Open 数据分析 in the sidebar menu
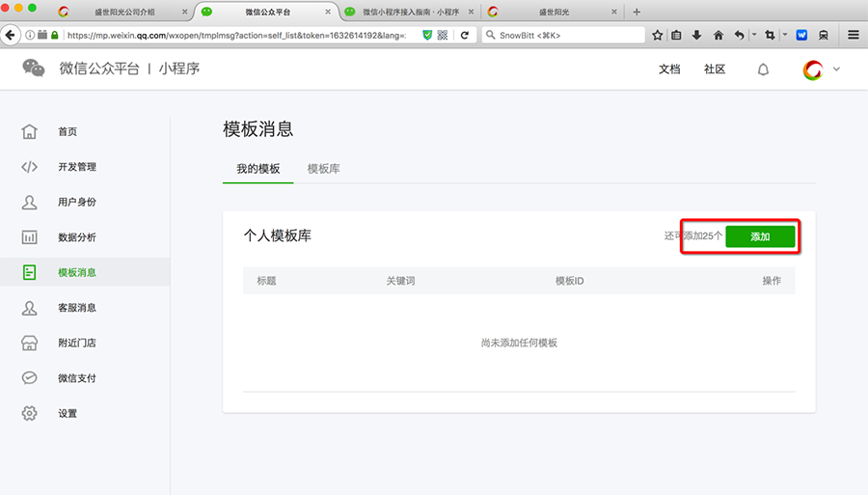 coord(77,237)
